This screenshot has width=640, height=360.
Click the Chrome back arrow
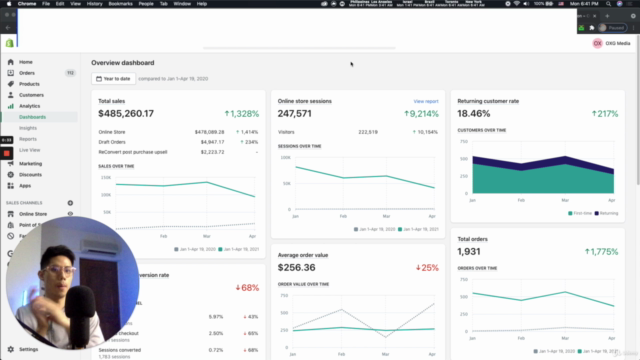(8, 28)
